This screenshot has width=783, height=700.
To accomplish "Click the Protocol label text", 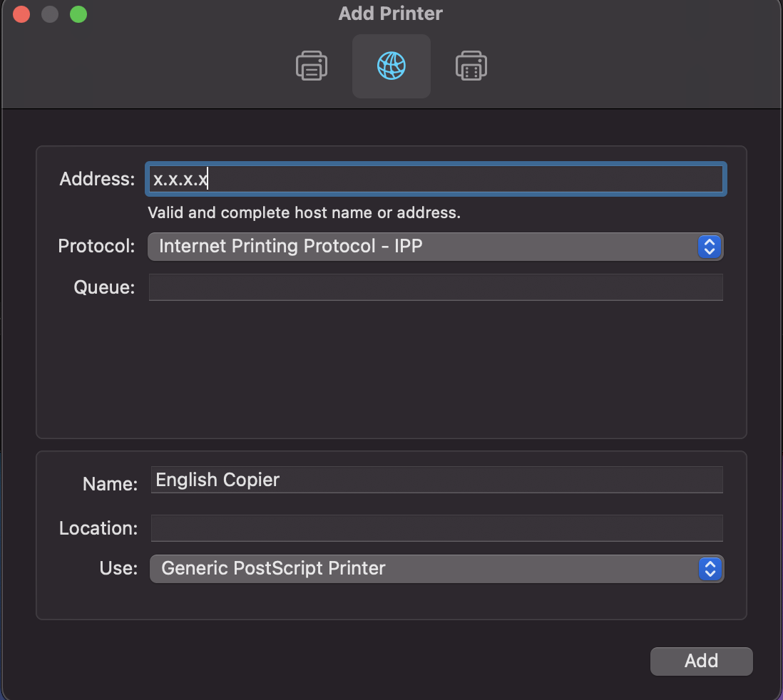I will pos(96,247).
